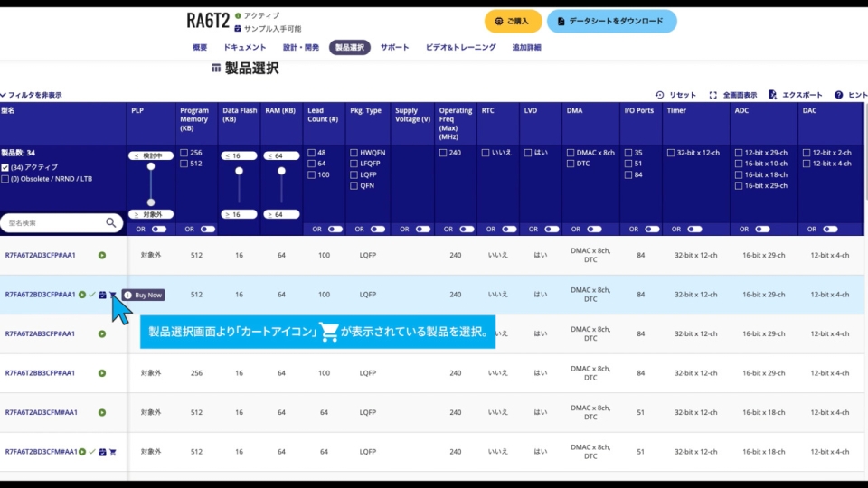Open the ヒント help icon
Viewport: 868px width, 488px height.
[838, 95]
